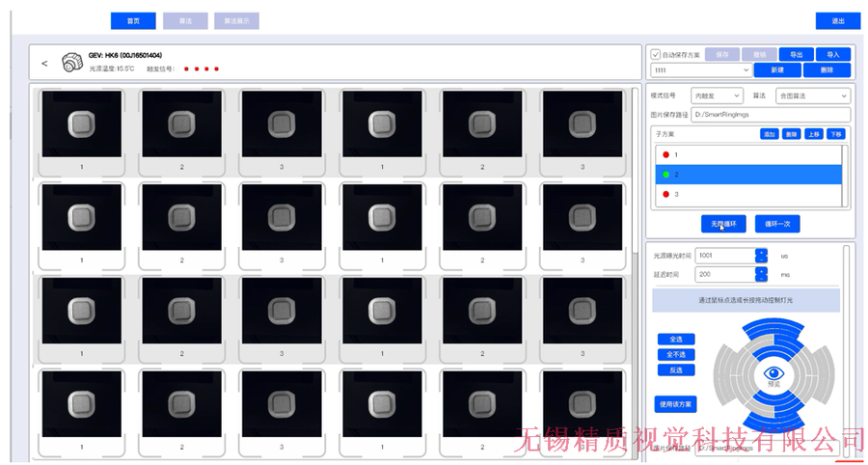
Task: Click the small 删除 button in 子方案 header
Action: [791, 134]
